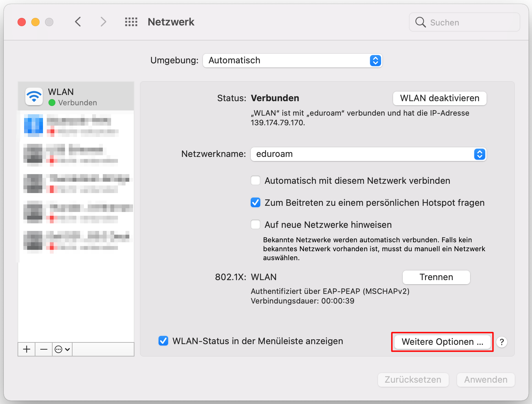Click the WLAN Wi-Fi icon in sidebar
532x404 pixels.
click(34, 96)
